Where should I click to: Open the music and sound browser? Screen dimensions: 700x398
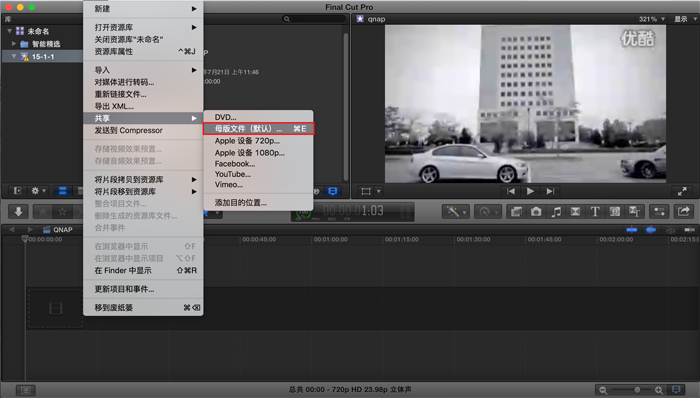(556, 211)
